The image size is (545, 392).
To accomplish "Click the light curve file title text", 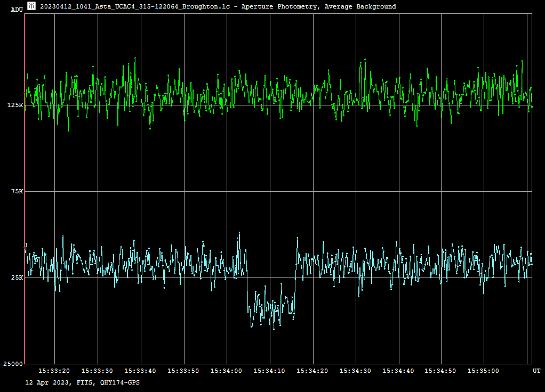I will coord(218,6).
